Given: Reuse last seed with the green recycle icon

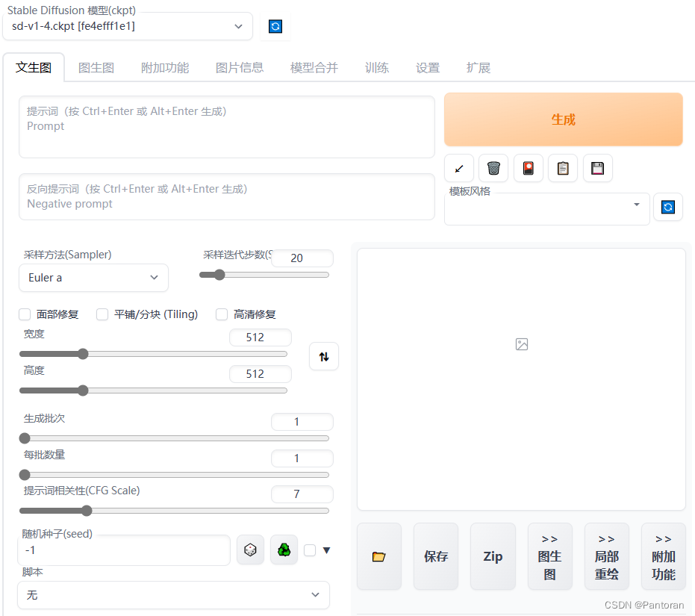Looking at the screenshot, I should [284, 550].
